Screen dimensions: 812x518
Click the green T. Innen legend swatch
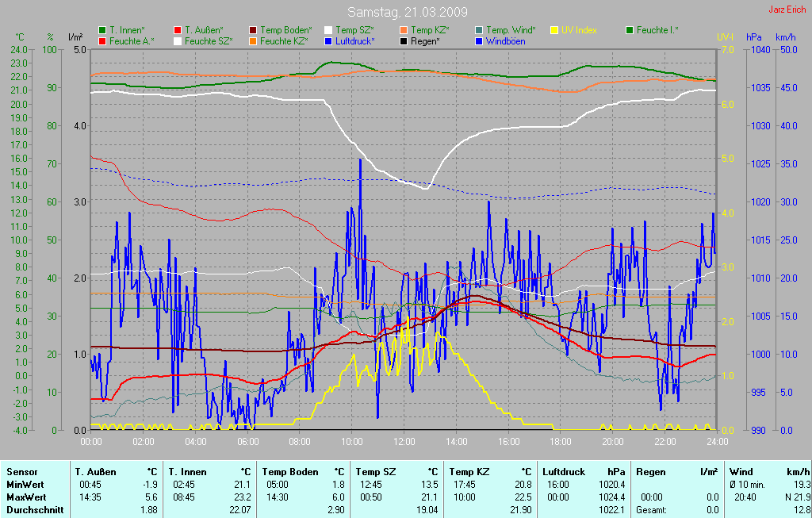(x=102, y=31)
